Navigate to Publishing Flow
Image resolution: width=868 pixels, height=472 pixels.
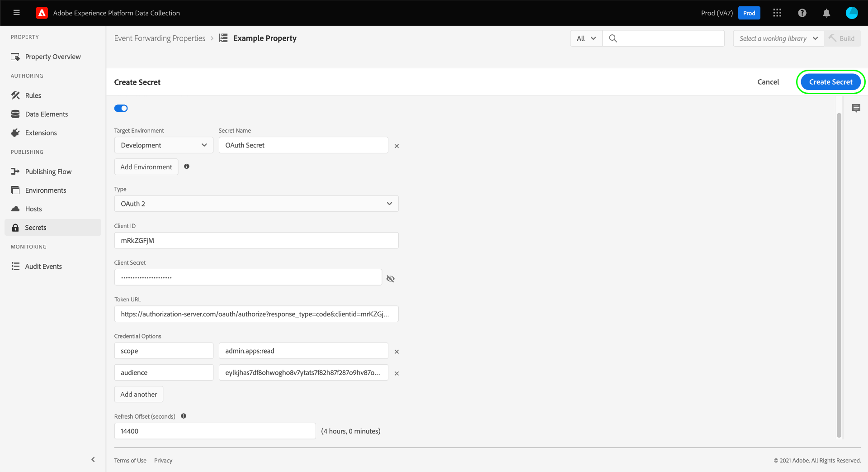[x=48, y=172]
